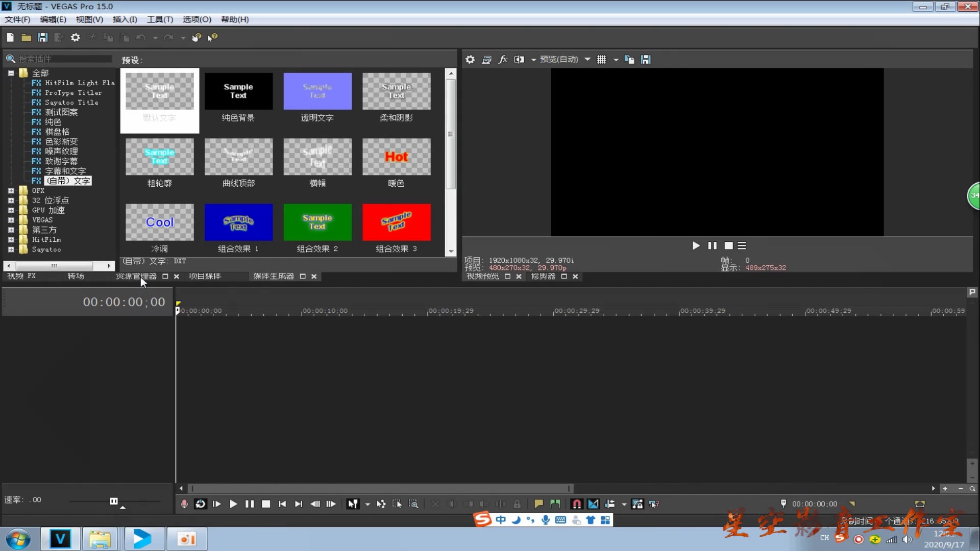Select the ProType Titler plugin
Viewport: 980px width, 551px height.
[x=73, y=93]
